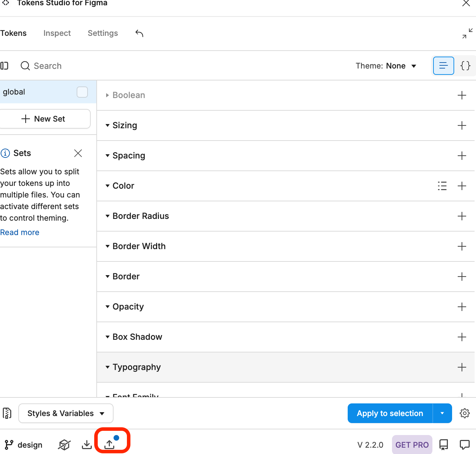Screen dimensions: 476x454
Task: Expand the Boolean token group
Action: pyautogui.click(x=108, y=95)
